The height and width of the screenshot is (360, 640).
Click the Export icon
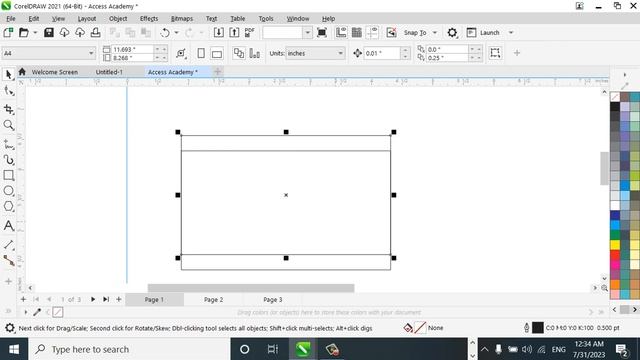[234, 33]
